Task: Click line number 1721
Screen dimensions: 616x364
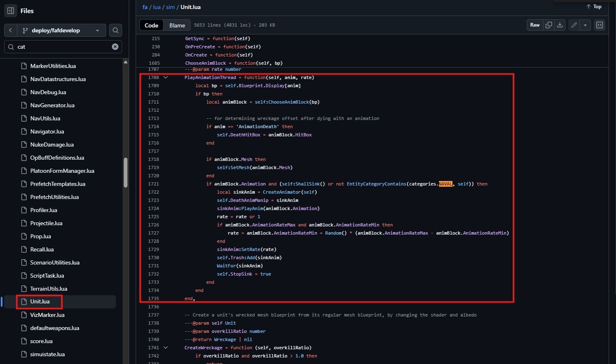Action: (154, 184)
